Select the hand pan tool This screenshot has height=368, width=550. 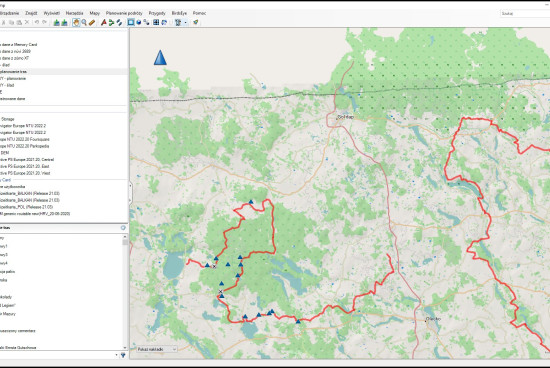76,22
